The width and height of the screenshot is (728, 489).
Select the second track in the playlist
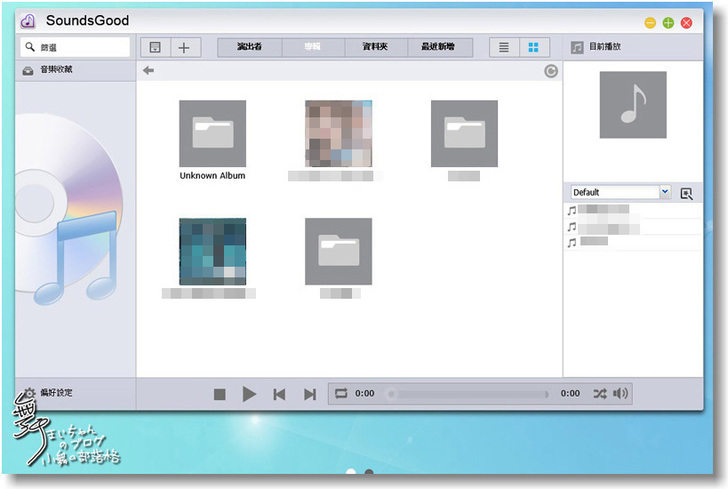(633, 227)
